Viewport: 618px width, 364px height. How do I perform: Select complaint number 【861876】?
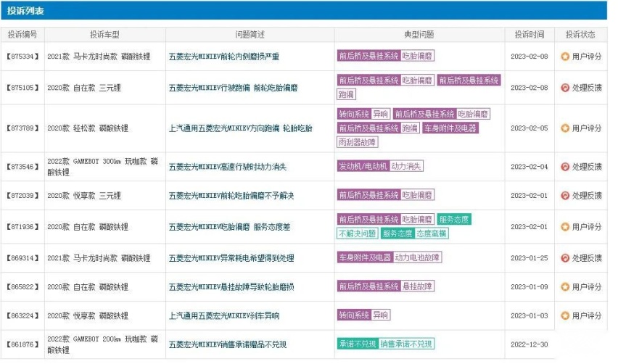click(22, 344)
